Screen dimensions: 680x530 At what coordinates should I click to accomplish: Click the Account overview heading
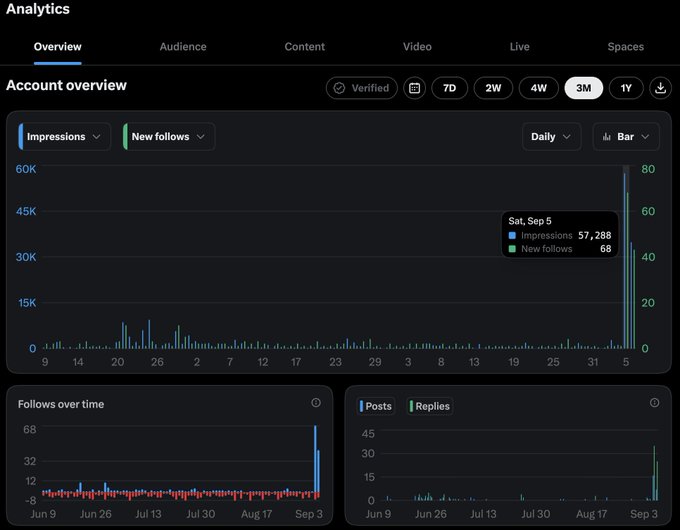pyautogui.click(x=66, y=85)
